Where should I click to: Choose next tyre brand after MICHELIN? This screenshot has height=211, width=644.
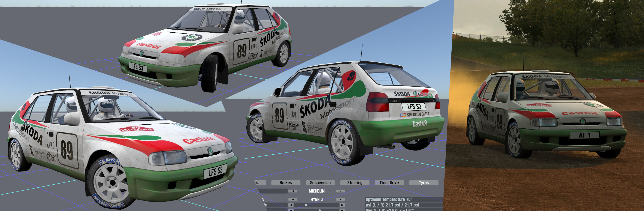click(x=340, y=191)
